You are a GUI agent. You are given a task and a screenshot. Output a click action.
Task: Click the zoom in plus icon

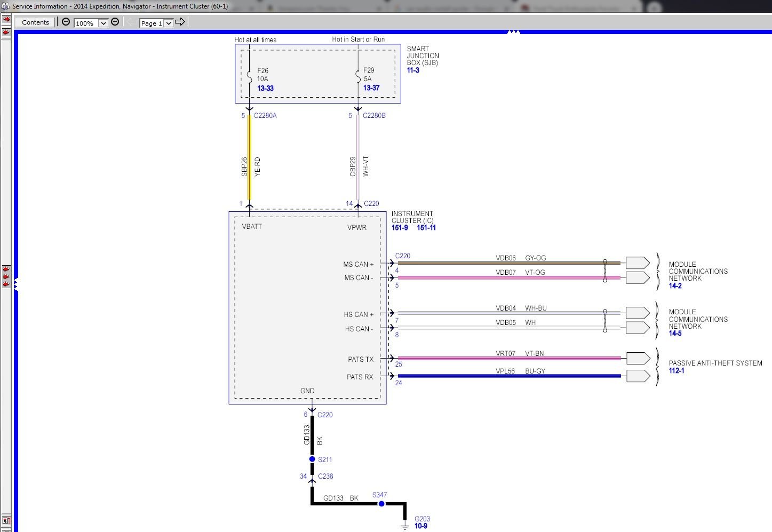(x=115, y=22)
